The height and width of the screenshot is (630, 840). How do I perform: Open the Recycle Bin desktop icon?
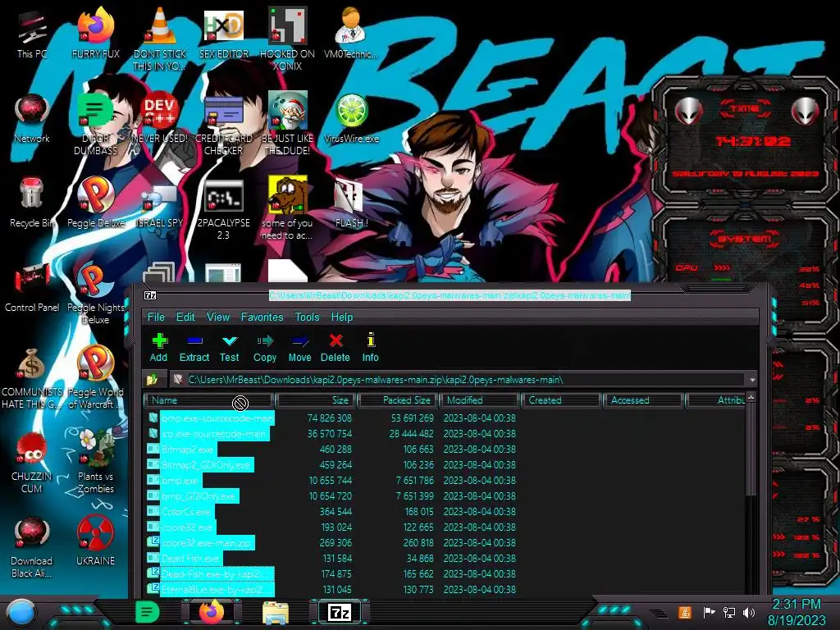click(x=32, y=203)
